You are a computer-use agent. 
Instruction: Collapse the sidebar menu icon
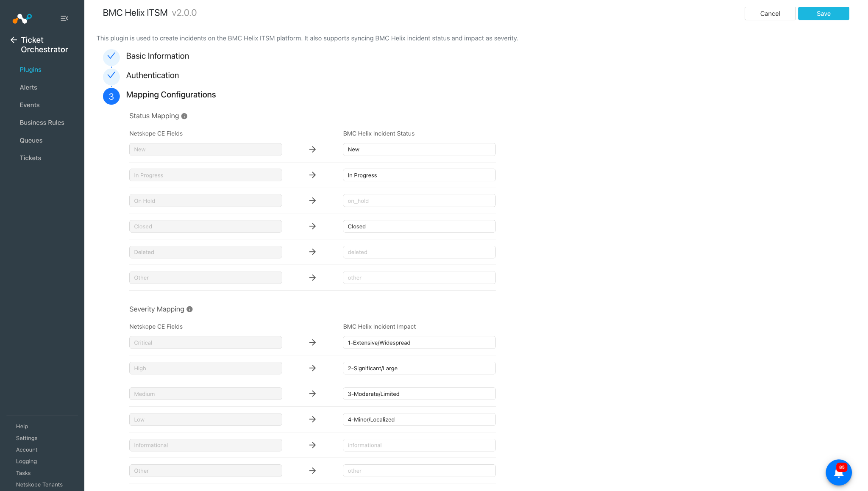[x=64, y=18]
